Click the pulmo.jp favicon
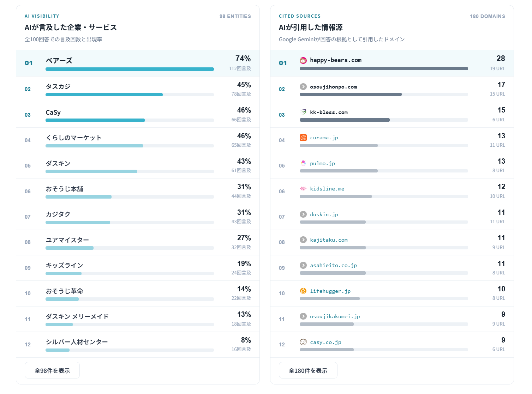The height and width of the screenshot is (394, 532). tap(303, 163)
